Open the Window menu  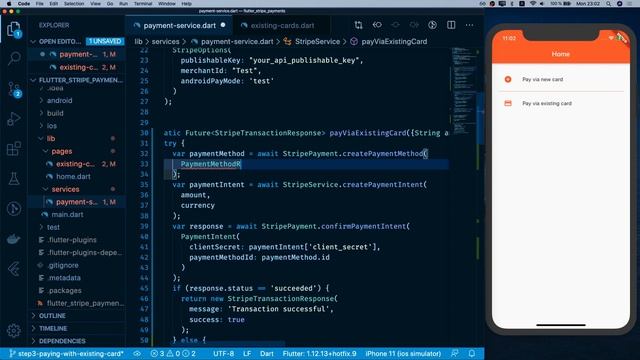[167, 3]
